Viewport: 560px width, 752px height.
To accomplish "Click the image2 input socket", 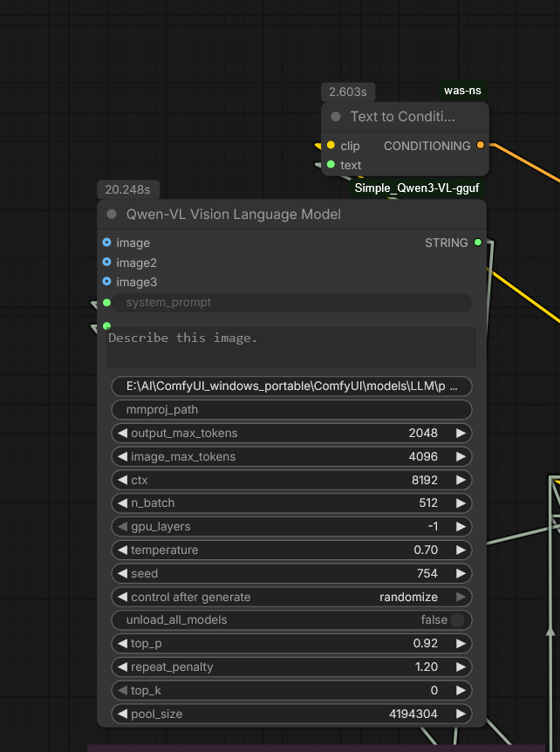I will [107, 263].
